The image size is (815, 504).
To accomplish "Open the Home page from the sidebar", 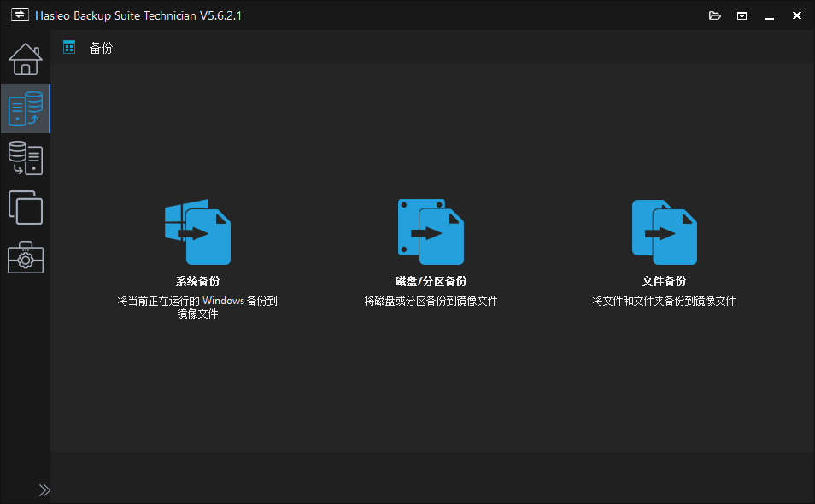I will point(25,59).
